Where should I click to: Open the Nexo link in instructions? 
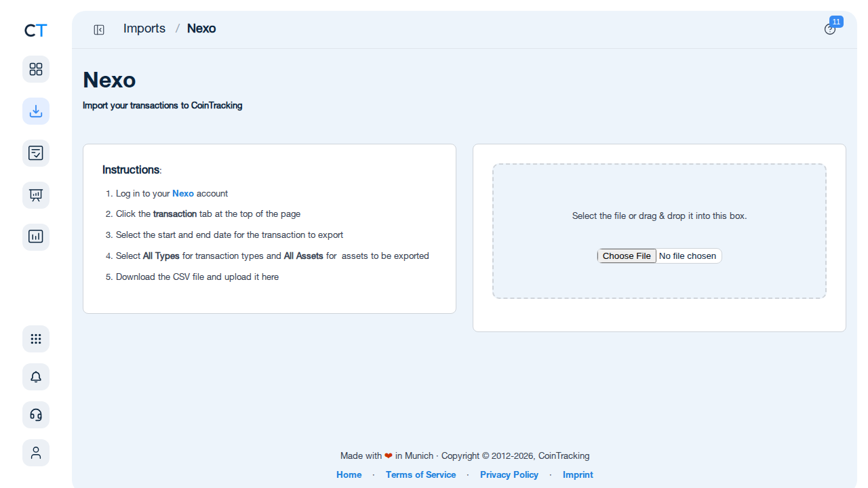183,193
